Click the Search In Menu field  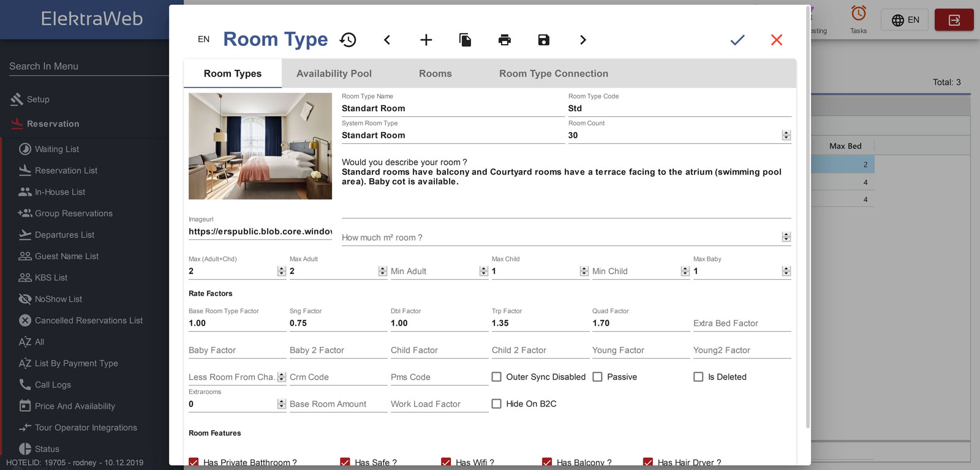[x=88, y=66]
